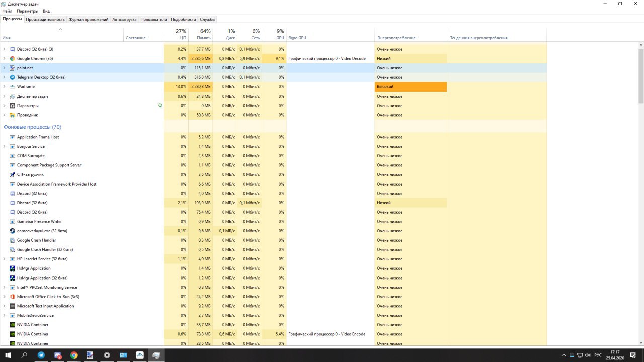644x362 pixels.
Task: Open Google Chrome from the taskbar
Action: 74,355
